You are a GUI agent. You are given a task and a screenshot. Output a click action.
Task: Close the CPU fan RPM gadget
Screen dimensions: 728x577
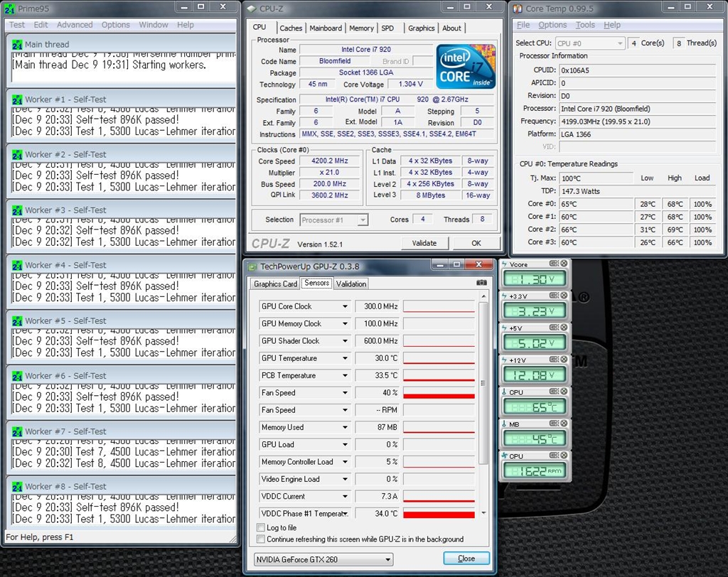563,455
